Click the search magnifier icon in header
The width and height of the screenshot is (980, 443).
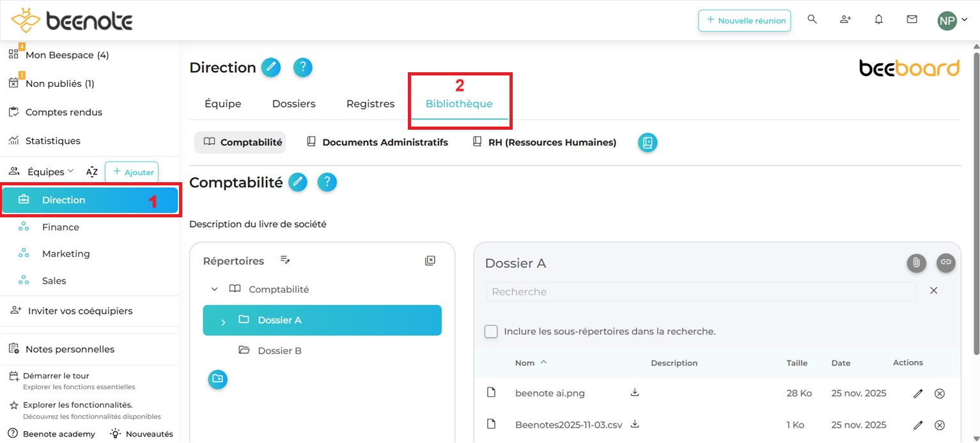812,20
